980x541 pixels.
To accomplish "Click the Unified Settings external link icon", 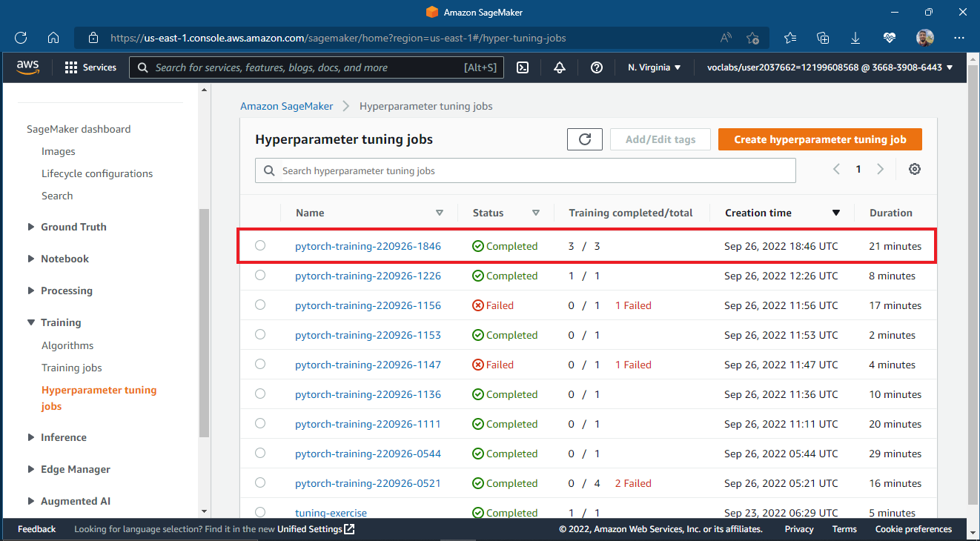I will coord(350,529).
